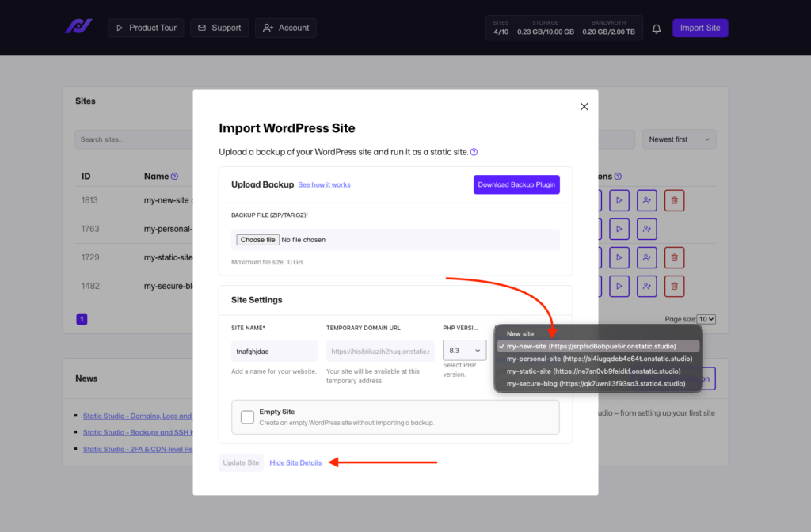This screenshot has width=811, height=532.
Task: Click the Hide Site Details link
Action: coord(295,462)
